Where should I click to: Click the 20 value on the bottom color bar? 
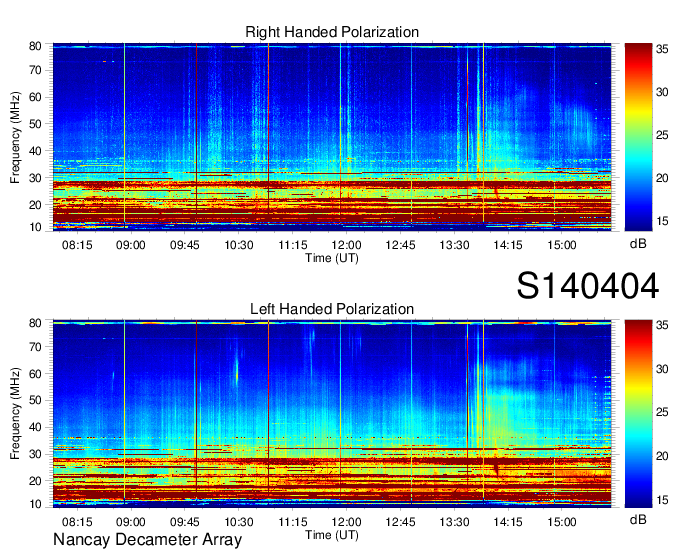tap(662, 456)
